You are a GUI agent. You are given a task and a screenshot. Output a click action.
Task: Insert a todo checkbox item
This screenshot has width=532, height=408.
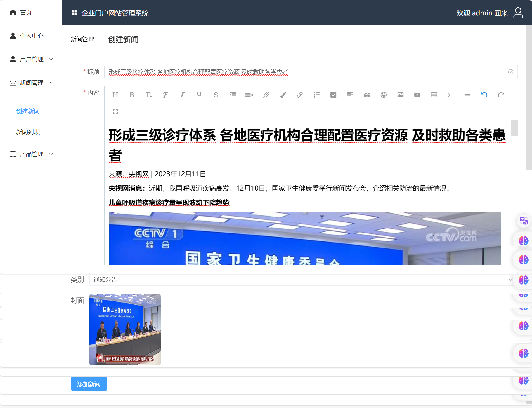click(333, 95)
